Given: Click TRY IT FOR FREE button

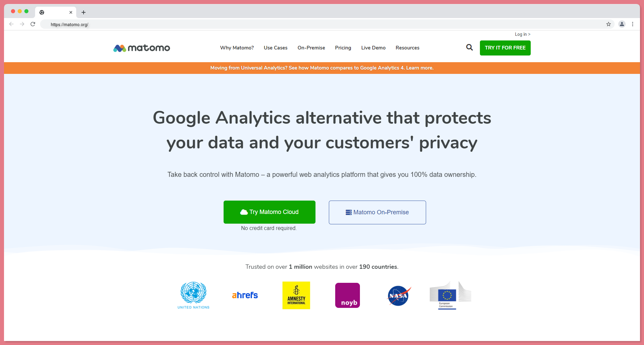Looking at the screenshot, I should tap(505, 48).
